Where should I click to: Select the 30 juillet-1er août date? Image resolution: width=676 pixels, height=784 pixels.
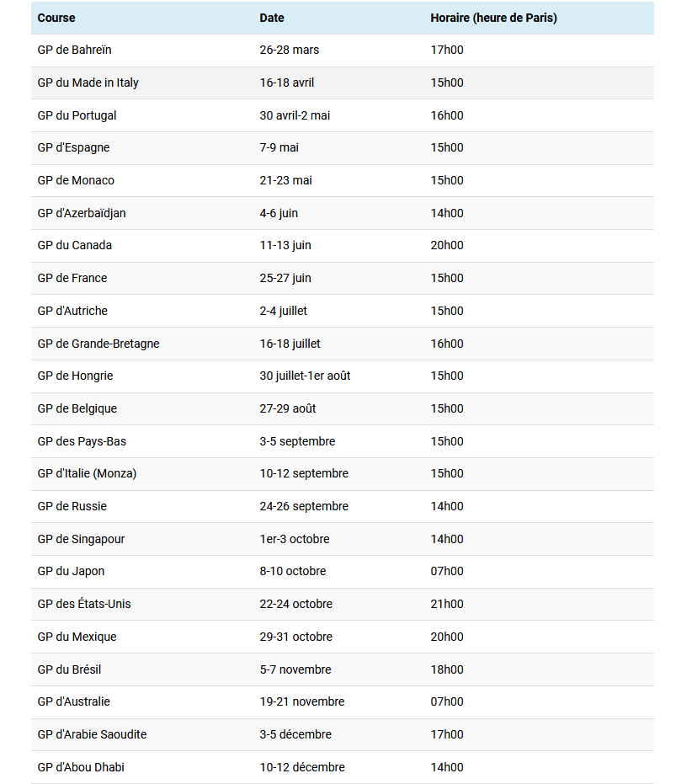tap(305, 376)
